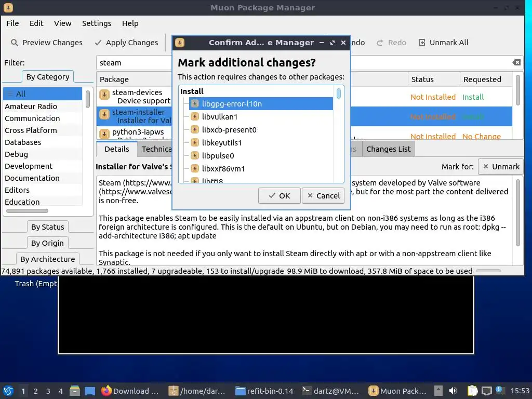Open the Settings menu
532x399 pixels.
97,23
